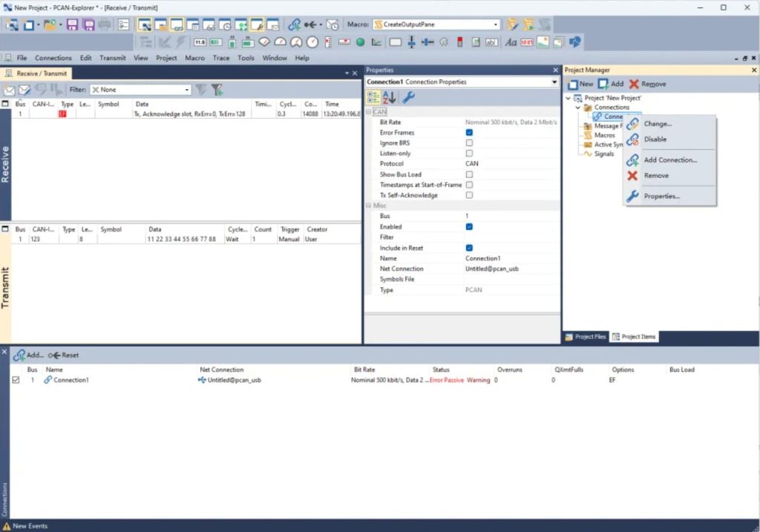Enable the Show Bus Load checkbox
The height and width of the screenshot is (532, 760).
[x=469, y=174]
